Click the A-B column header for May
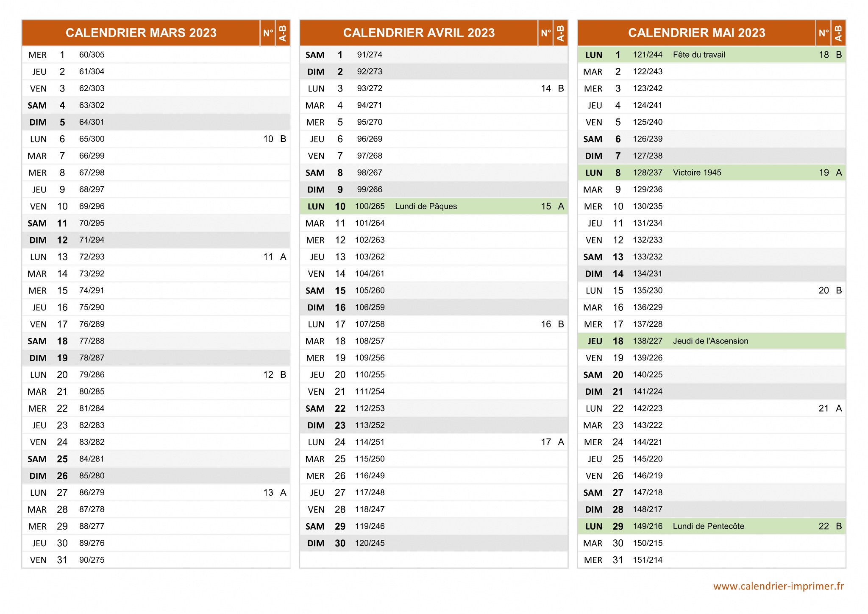The width and height of the screenshot is (868, 614). (838, 33)
